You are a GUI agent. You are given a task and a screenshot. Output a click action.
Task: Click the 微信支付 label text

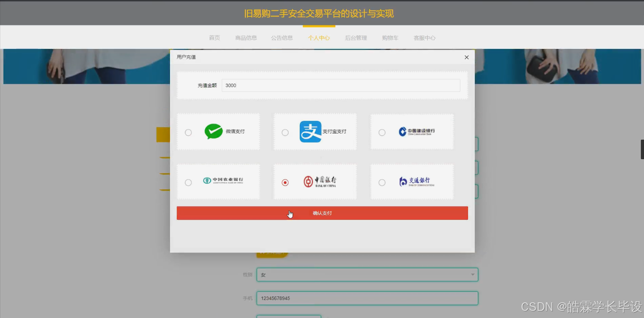coord(235,131)
